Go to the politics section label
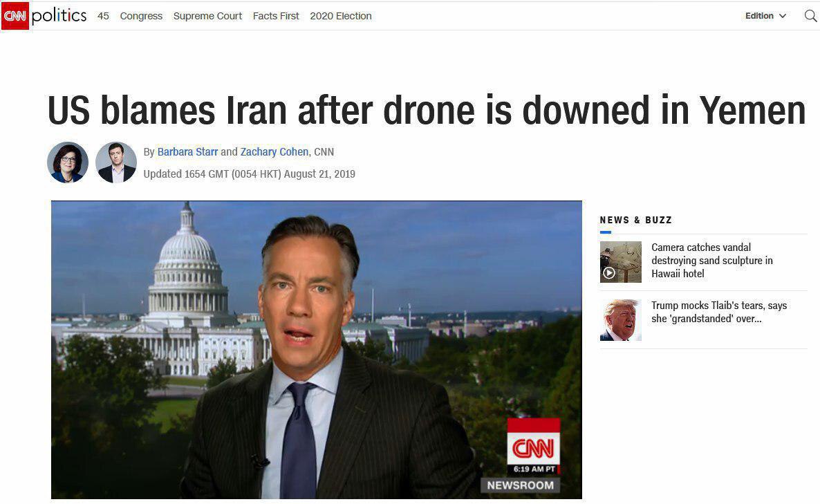Viewport: 820px width, 504px height. [x=59, y=16]
